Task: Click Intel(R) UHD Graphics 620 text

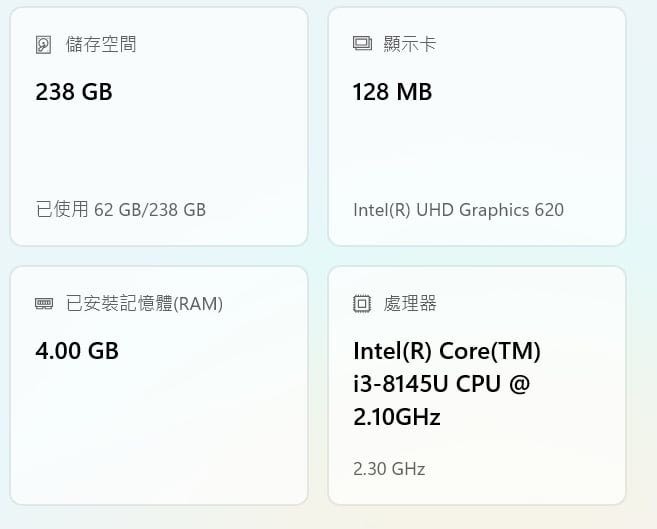Action: point(458,210)
